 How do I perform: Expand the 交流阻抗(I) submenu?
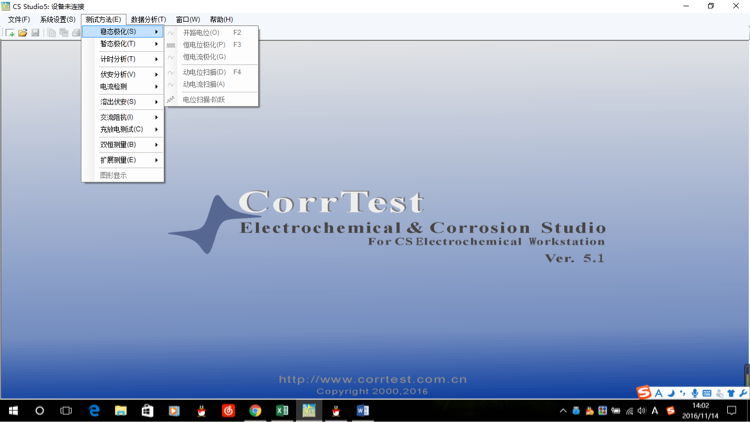pos(123,117)
